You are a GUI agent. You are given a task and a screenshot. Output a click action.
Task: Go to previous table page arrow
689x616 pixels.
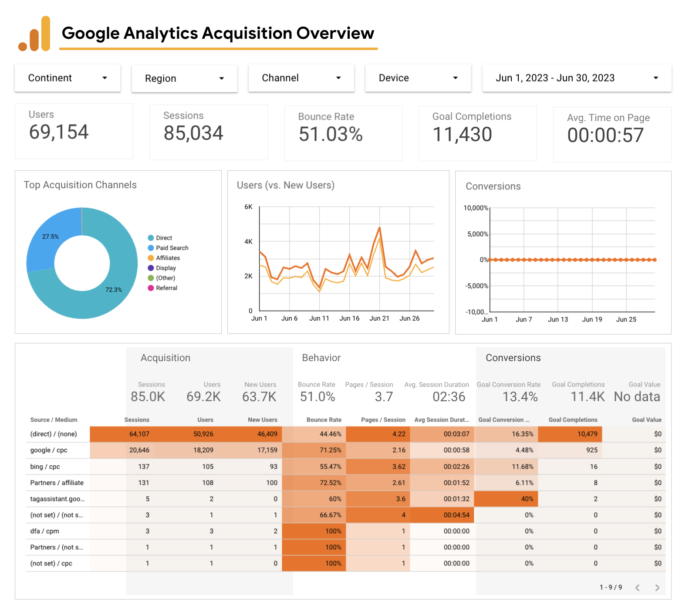pos(638,588)
